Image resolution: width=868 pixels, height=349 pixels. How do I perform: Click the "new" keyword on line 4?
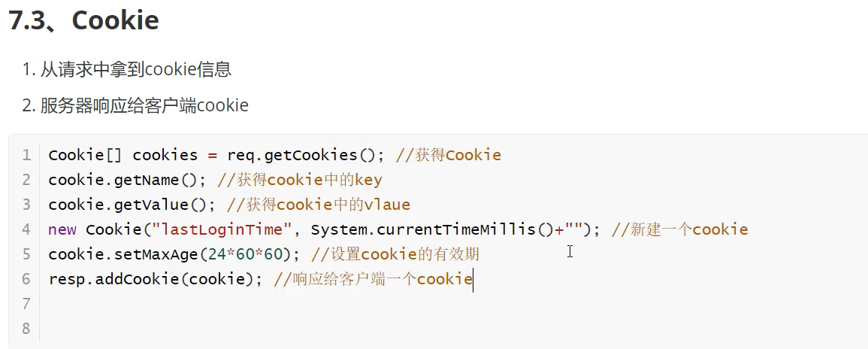[62, 230]
